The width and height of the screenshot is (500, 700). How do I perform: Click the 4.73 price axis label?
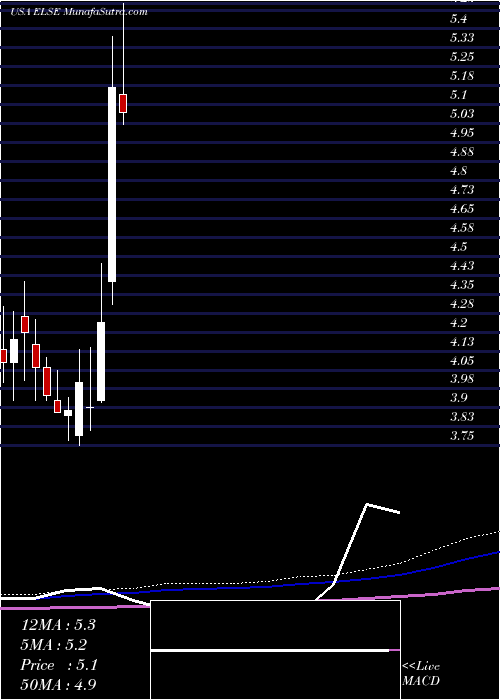pos(462,190)
